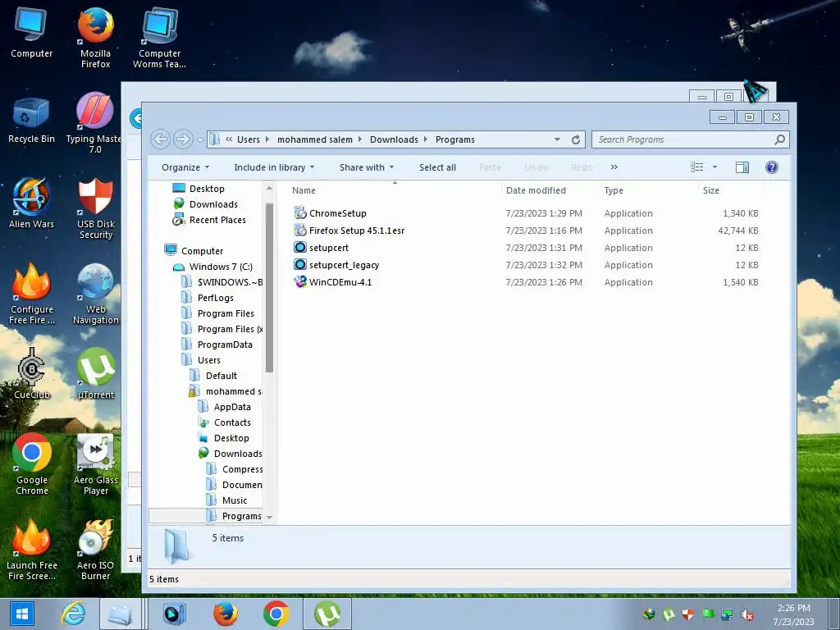The width and height of the screenshot is (840, 630).
Task: Open Aero ISO Burner shortcut
Action: point(95,550)
